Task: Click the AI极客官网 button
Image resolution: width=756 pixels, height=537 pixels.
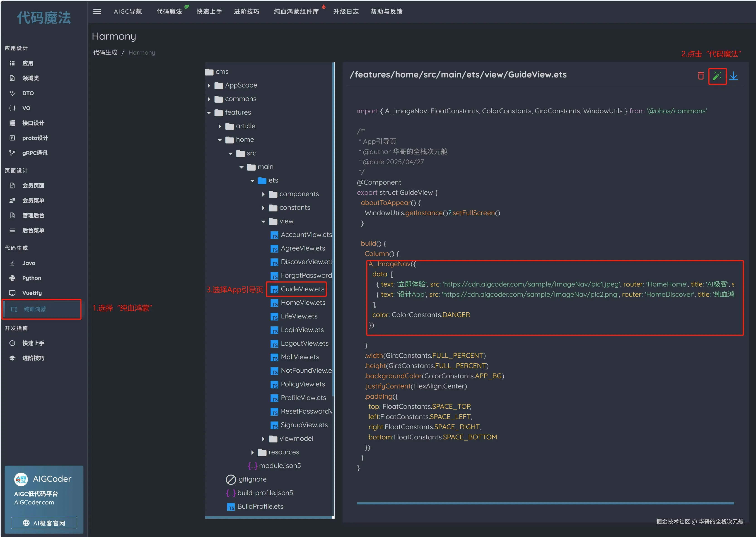Action: point(44,523)
